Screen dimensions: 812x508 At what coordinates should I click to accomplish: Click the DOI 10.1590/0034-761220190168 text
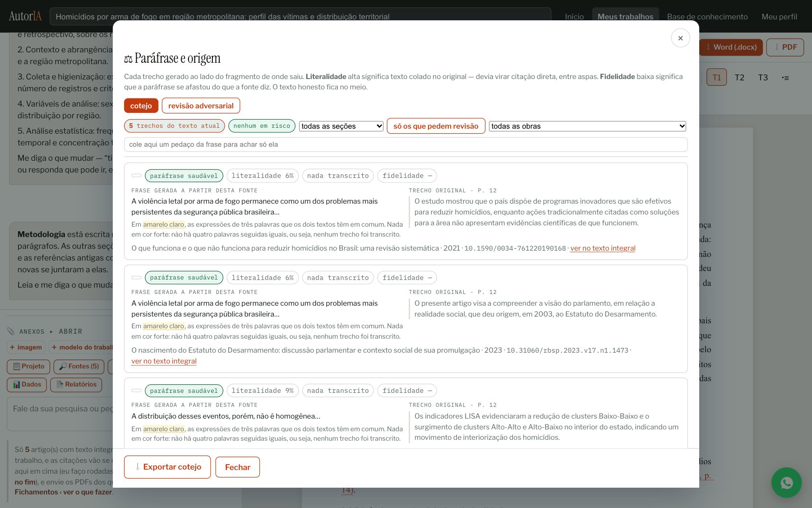(515, 248)
